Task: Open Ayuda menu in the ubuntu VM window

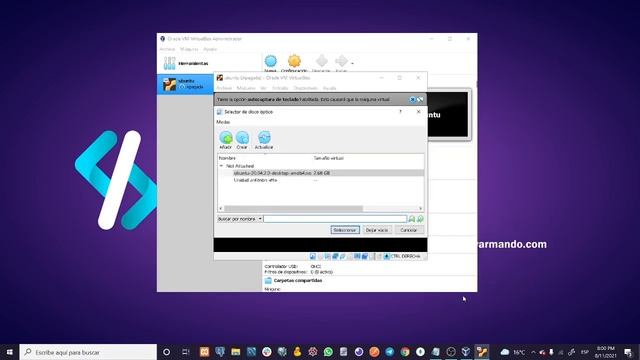Action: pos(329,88)
